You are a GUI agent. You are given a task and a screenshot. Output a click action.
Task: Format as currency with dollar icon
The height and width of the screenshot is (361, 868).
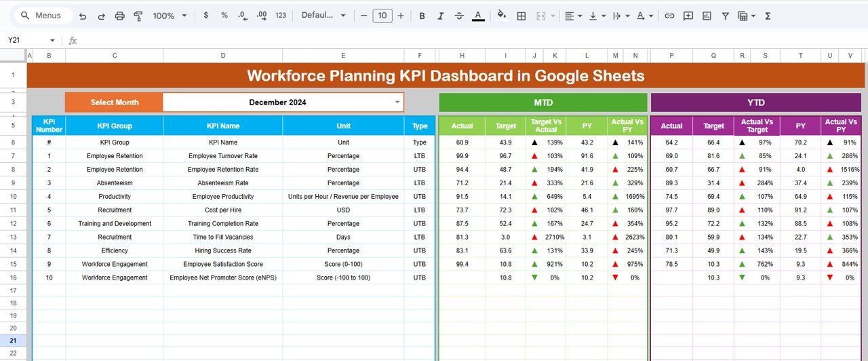[205, 16]
